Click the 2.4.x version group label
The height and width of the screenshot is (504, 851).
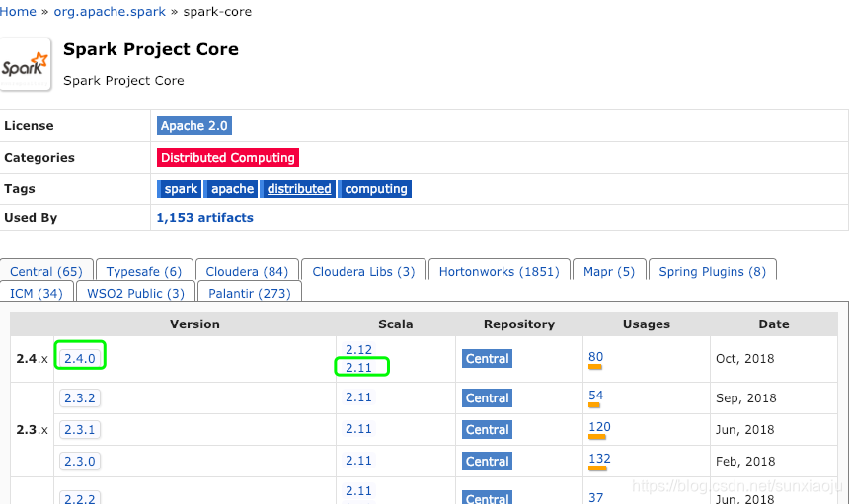coord(32,359)
